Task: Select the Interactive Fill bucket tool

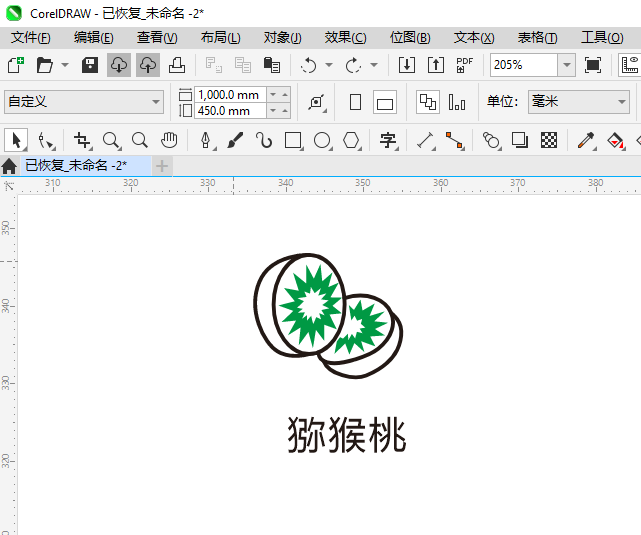Action: coord(615,141)
